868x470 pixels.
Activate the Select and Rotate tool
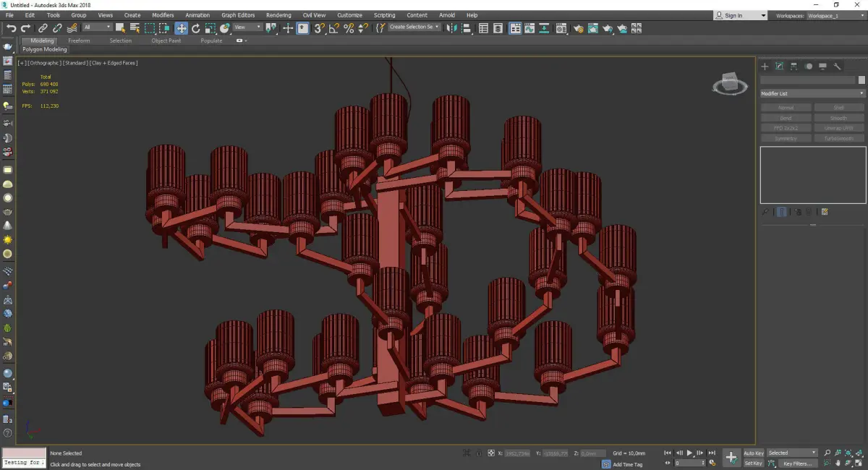tap(195, 28)
